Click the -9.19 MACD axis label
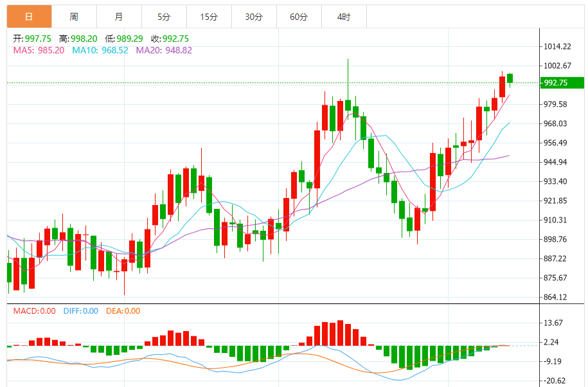 553,361
